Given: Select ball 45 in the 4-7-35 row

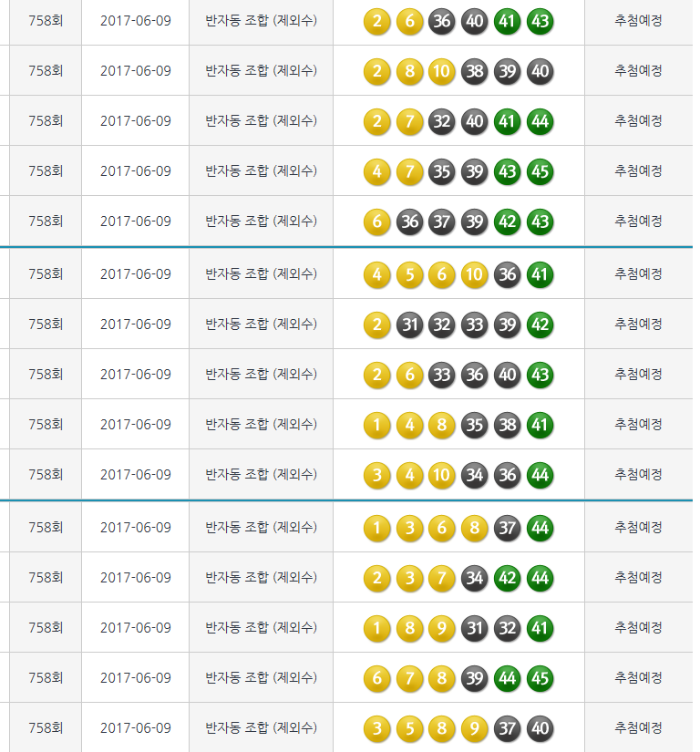Looking at the screenshot, I should (540, 171).
